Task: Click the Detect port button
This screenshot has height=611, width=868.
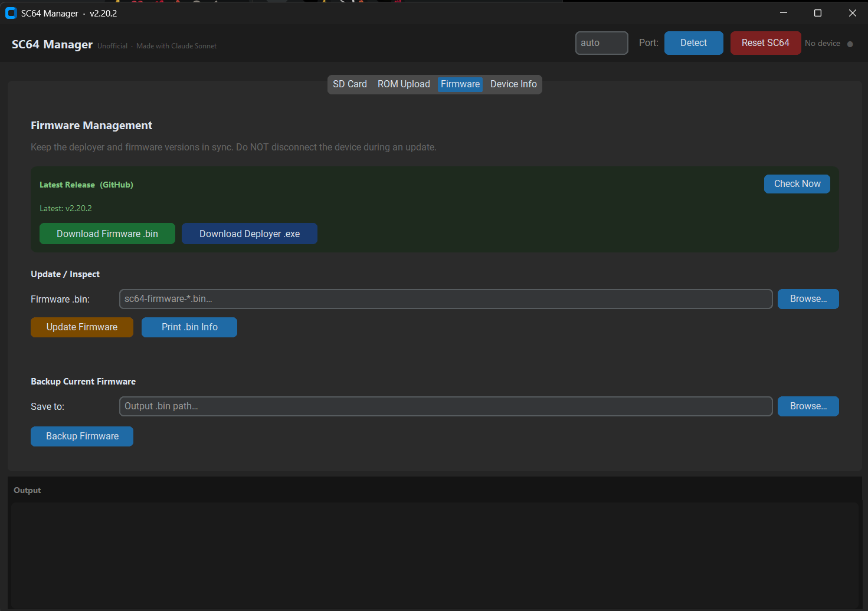Action: (693, 43)
